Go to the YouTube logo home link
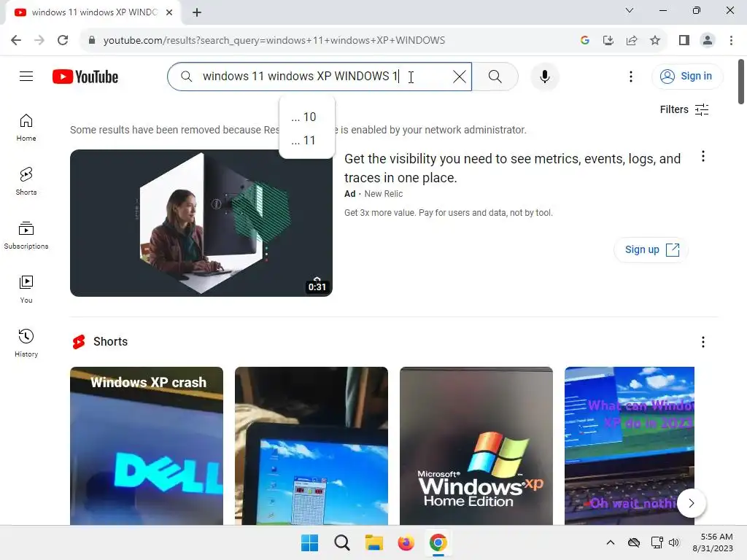This screenshot has height=560, width=747. (x=85, y=77)
